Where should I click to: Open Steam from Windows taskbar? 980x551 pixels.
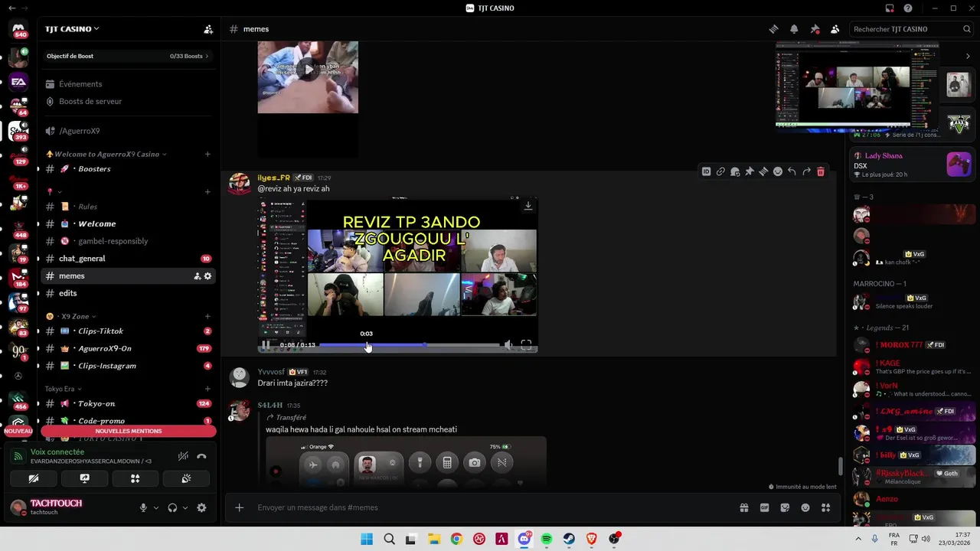click(x=569, y=539)
